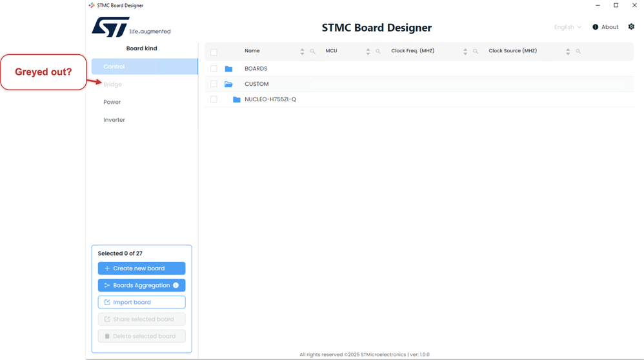Click the Clock Freq. (MHZ) column header
The width and height of the screenshot is (644, 360).
tap(413, 51)
